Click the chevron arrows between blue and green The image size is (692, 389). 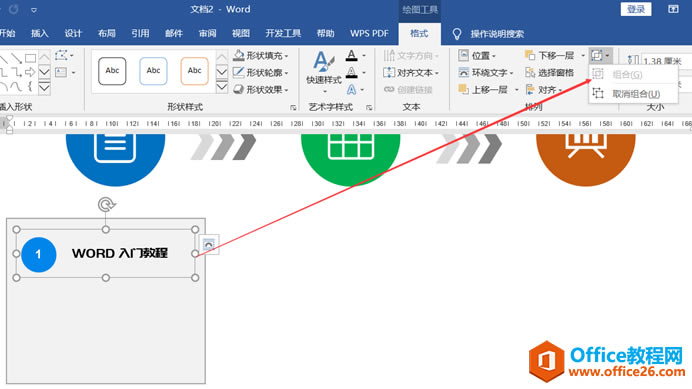tap(224, 147)
